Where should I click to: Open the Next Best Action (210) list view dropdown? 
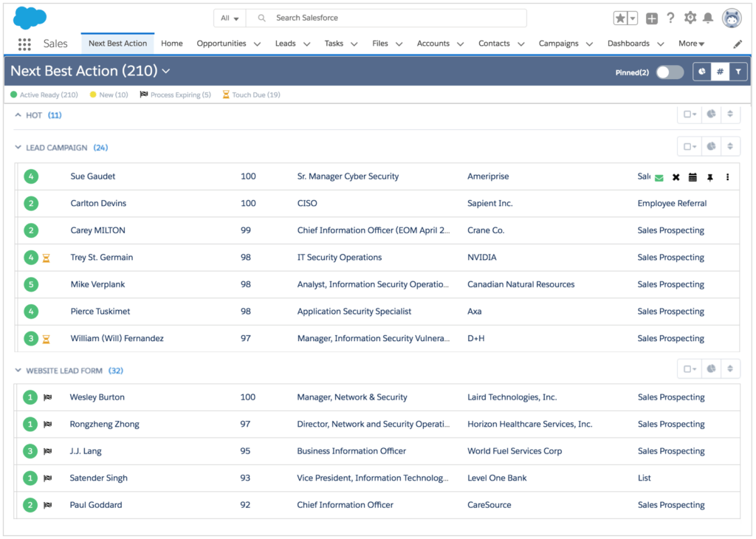166,72
